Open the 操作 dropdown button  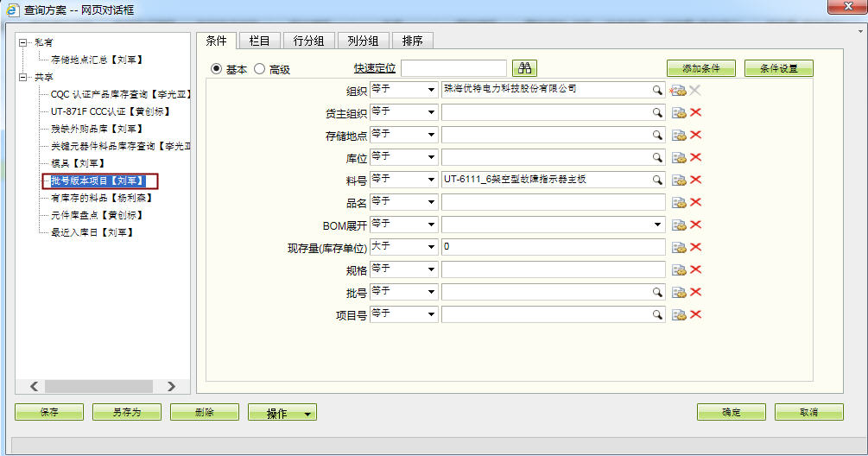[x=282, y=413]
